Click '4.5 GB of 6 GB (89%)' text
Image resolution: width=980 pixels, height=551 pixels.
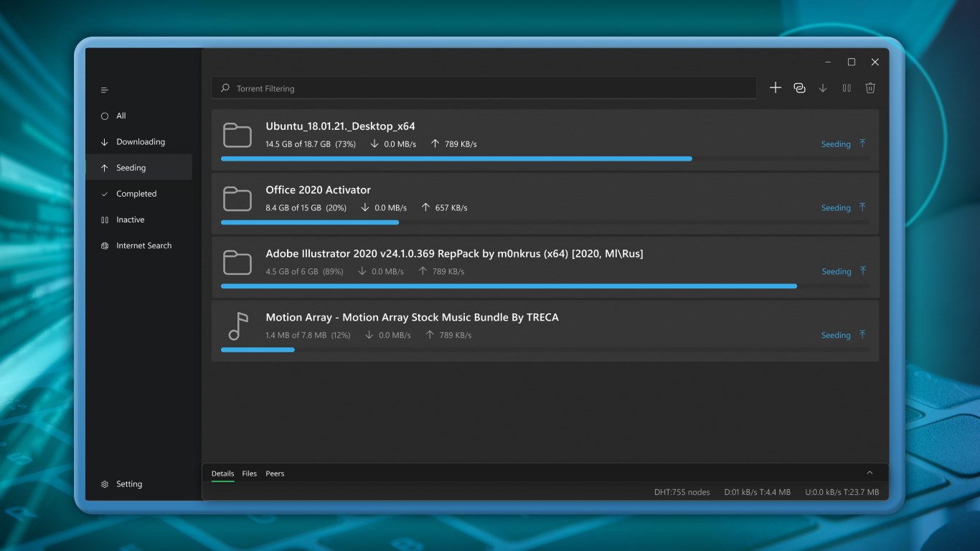tap(304, 272)
